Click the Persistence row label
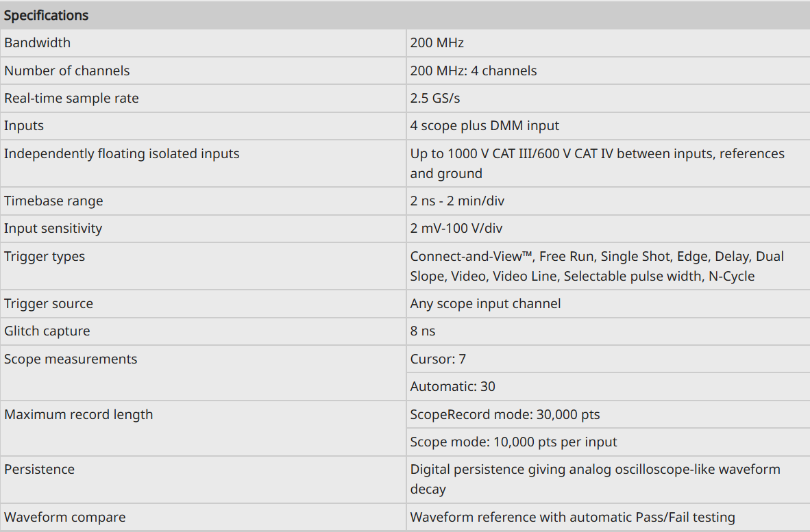Viewport: 810px width, 532px height. (x=39, y=469)
